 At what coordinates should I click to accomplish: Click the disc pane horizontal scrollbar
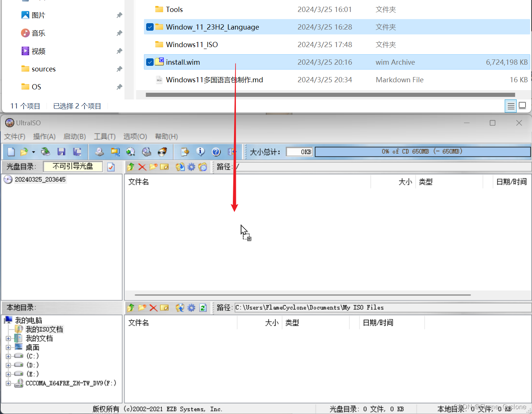click(x=303, y=295)
